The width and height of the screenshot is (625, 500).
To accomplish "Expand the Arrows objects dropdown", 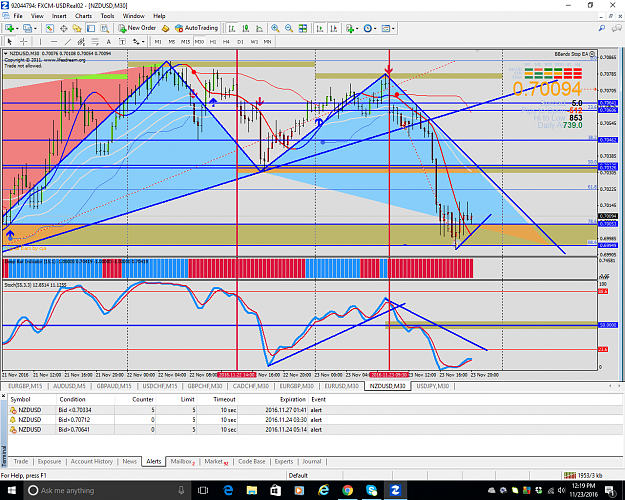I will [143, 41].
